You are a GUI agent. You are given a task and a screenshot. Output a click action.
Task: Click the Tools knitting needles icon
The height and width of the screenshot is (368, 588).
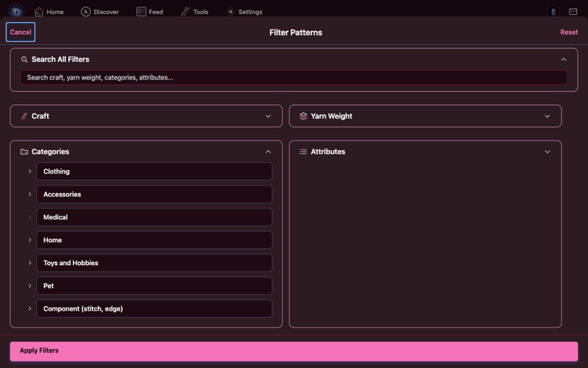pyautogui.click(x=185, y=12)
